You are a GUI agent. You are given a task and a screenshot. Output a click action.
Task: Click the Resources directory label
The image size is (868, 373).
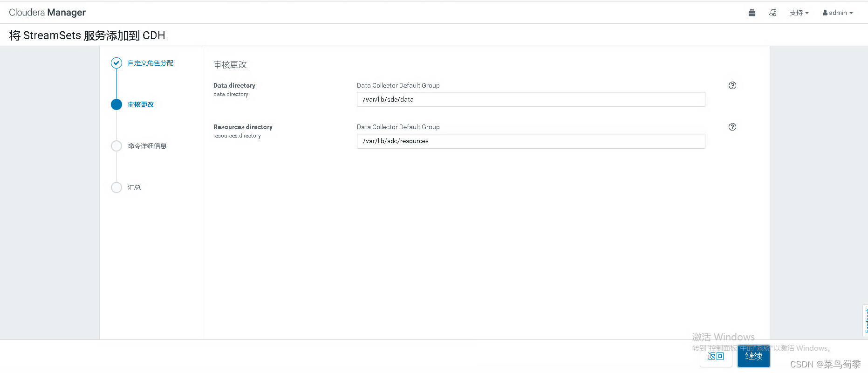pos(243,127)
